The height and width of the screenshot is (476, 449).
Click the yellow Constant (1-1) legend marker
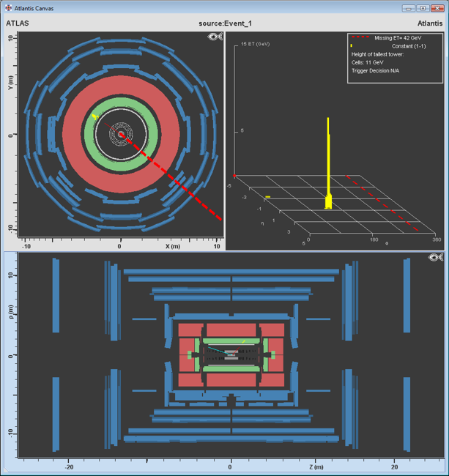point(352,46)
